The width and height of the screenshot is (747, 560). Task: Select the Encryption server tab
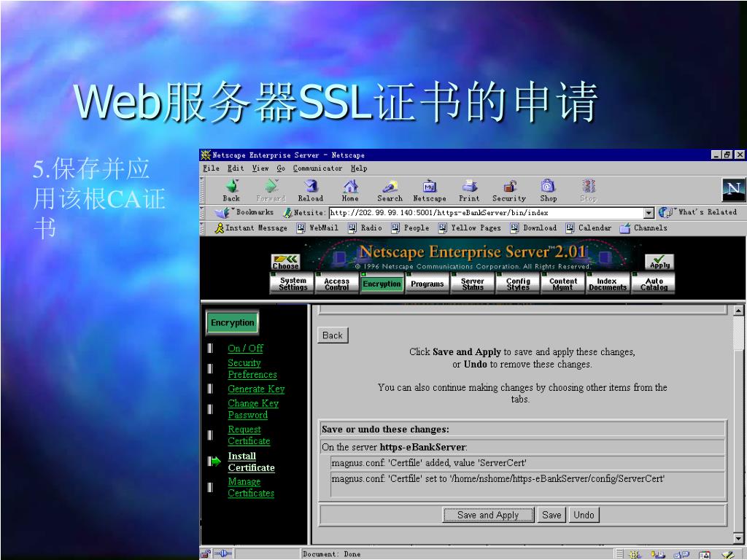pos(382,284)
